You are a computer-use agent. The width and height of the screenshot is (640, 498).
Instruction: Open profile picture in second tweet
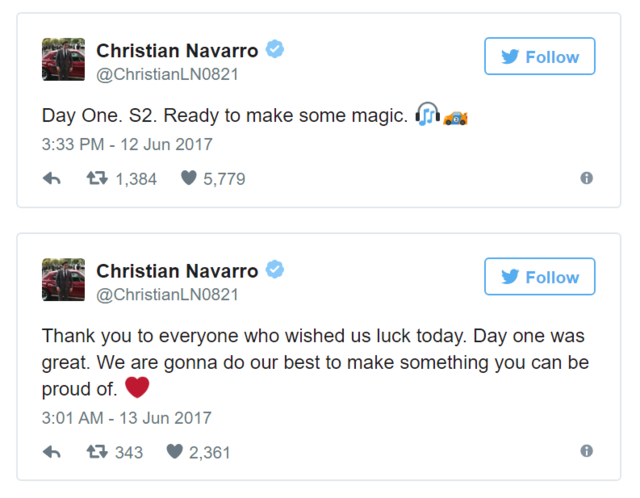63,279
